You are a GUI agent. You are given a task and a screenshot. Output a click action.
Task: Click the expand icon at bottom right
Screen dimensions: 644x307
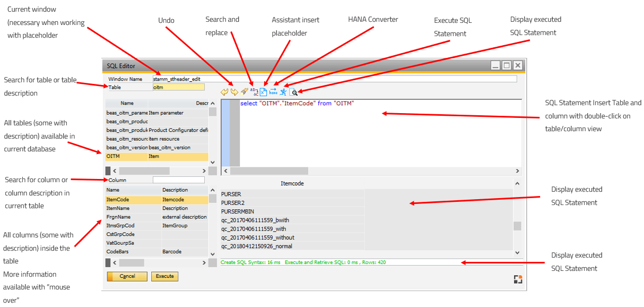point(518,279)
